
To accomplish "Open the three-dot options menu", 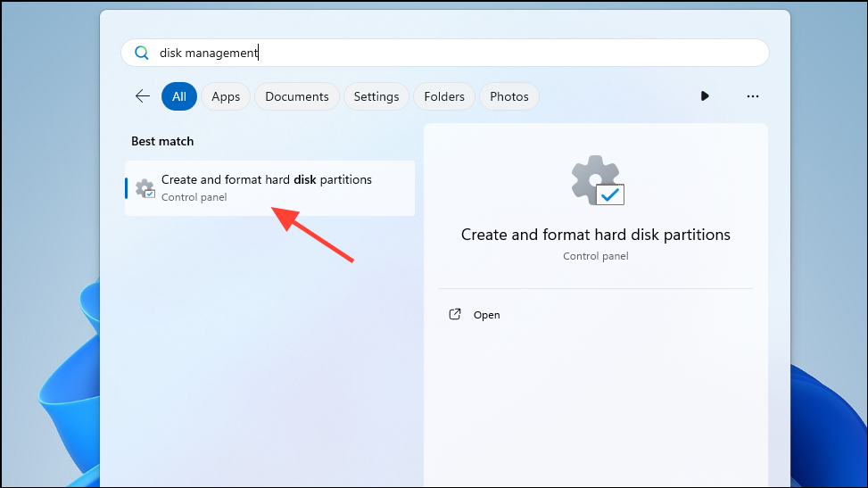I will (753, 96).
